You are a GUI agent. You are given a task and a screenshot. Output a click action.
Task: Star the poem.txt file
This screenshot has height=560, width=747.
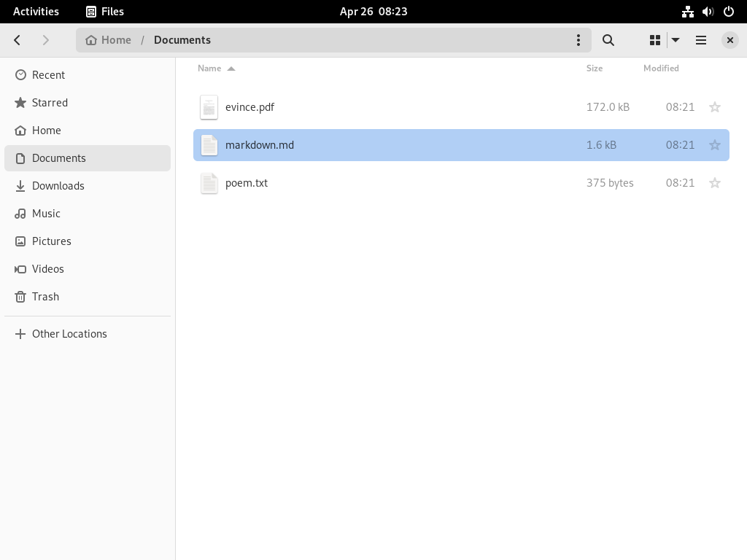tap(715, 183)
